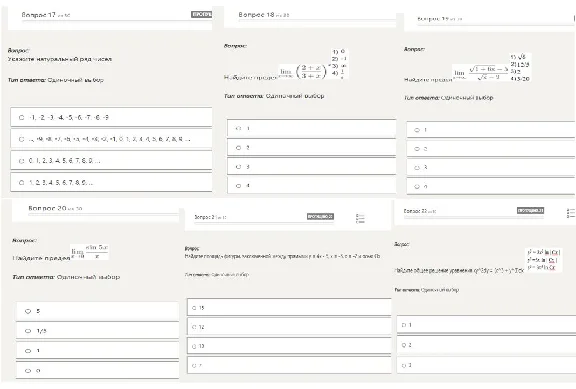Select answer 1 in Вопрос 20
Viewport: 576px width, 389px height.
(97, 351)
